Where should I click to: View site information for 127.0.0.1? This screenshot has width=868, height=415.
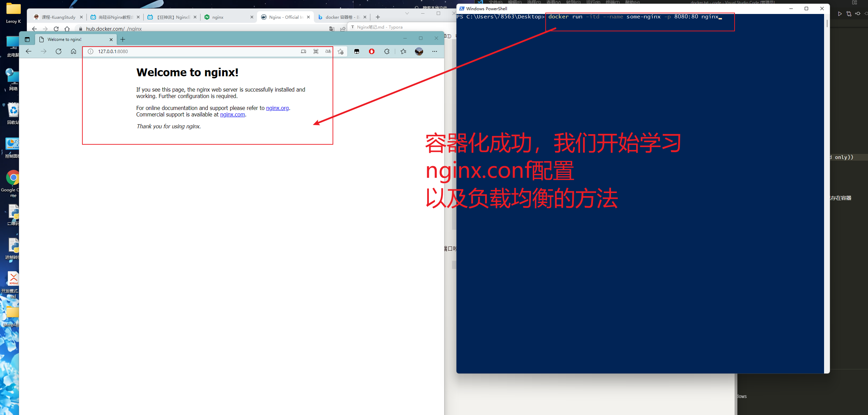(91, 51)
